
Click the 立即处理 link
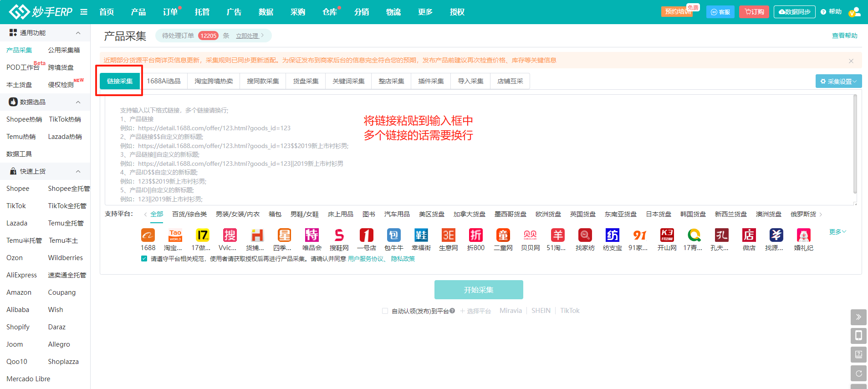pyautogui.click(x=247, y=36)
